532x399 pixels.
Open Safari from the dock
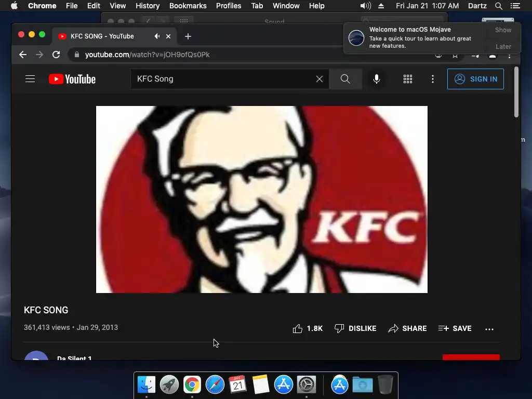coord(215,385)
